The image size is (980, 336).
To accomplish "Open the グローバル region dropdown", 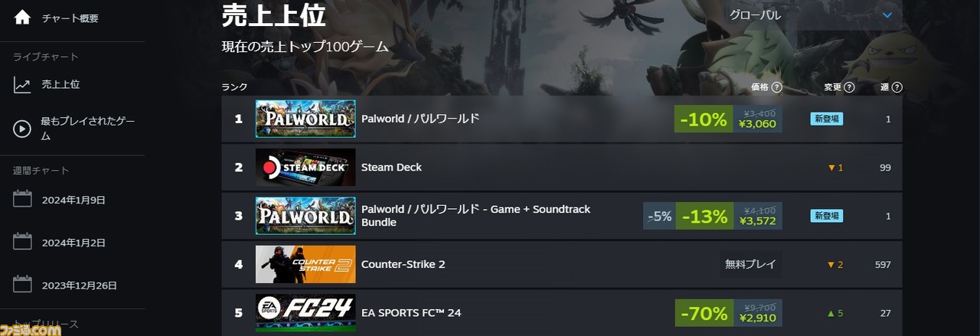I will coord(812,15).
